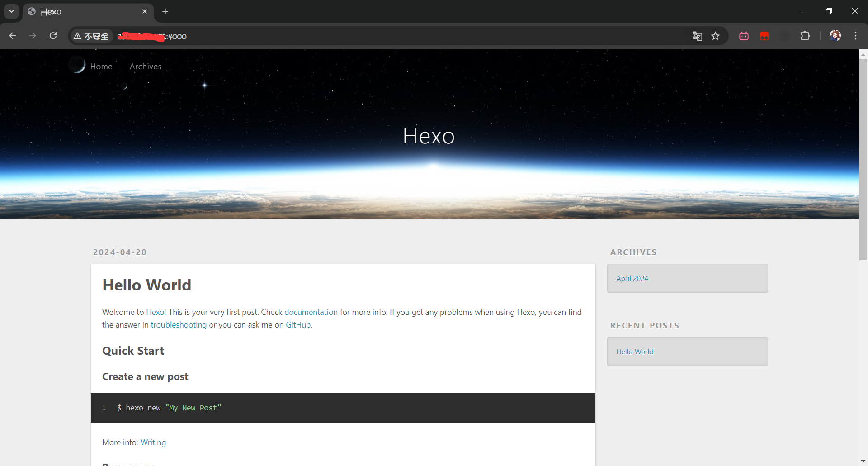
Task: Open a new browser tab
Action: (165, 11)
